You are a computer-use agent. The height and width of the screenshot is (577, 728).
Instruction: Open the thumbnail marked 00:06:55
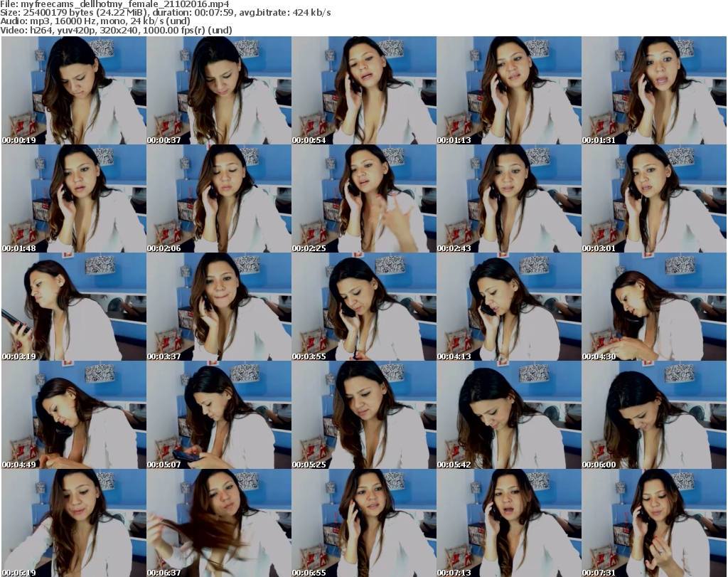[363, 523]
